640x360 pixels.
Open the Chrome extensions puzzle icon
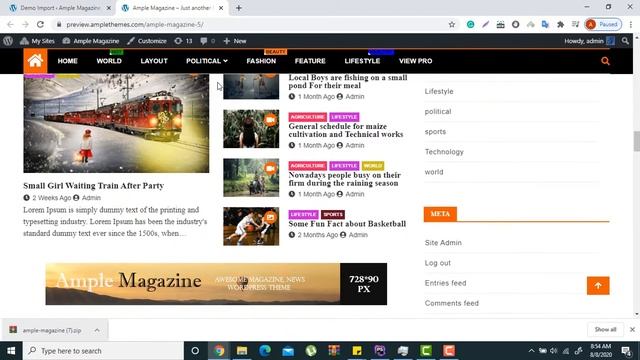(560, 24)
